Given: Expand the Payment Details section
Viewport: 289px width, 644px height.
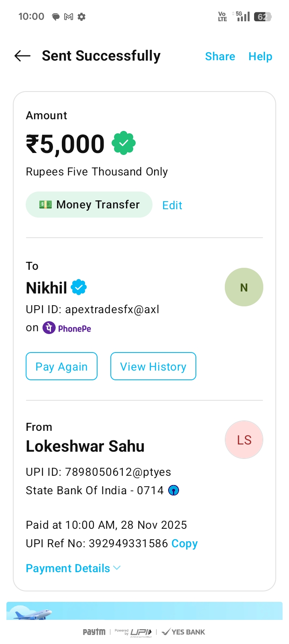Looking at the screenshot, I should pos(68,568).
